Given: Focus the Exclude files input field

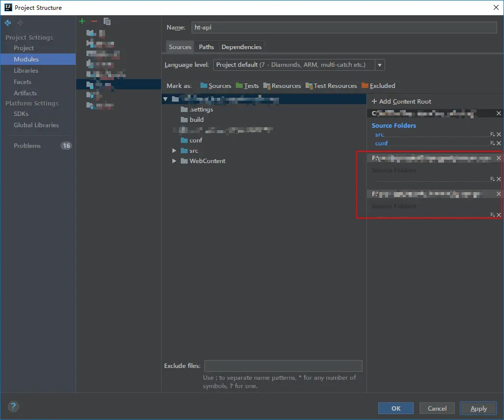Looking at the screenshot, I should pyautogui.click(x=283, y=365).
